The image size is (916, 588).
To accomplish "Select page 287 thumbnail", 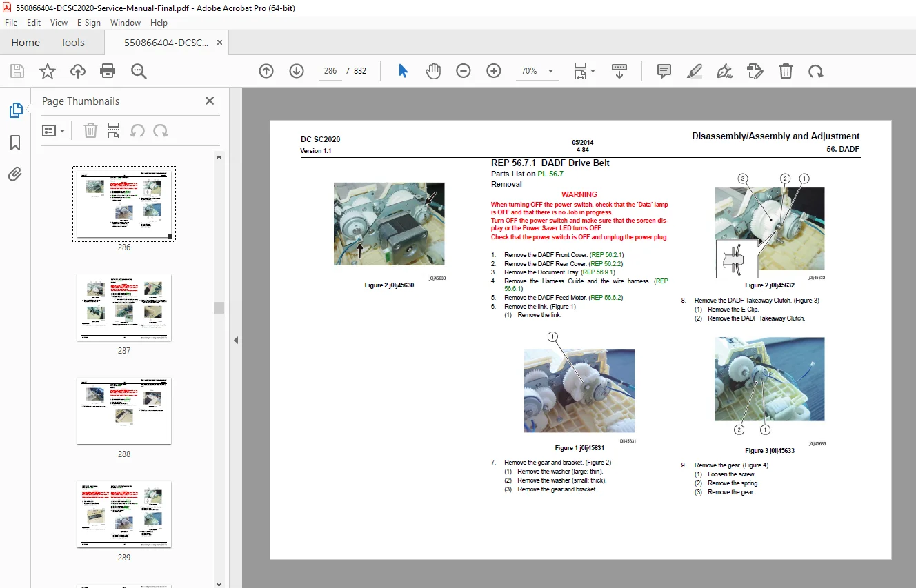I will point(124,307).
